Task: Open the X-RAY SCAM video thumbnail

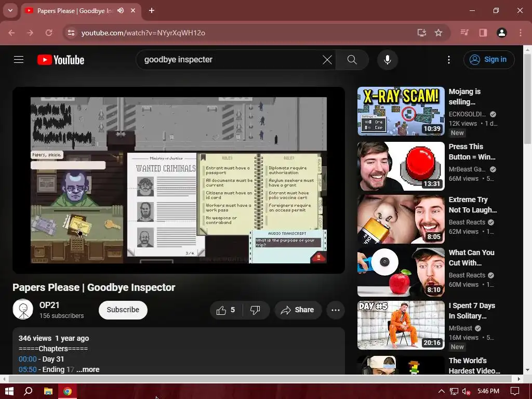Action: (401, 111)
